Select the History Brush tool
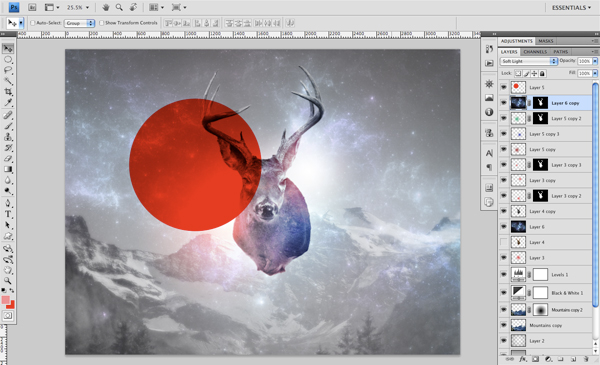 [8, 148]
